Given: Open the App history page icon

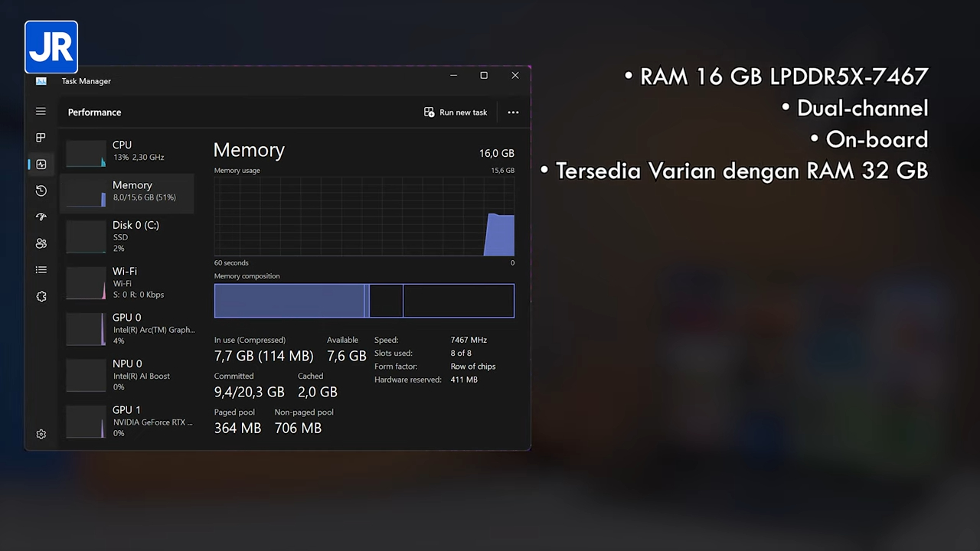Looking at the screenshot, I should [41, 191].
